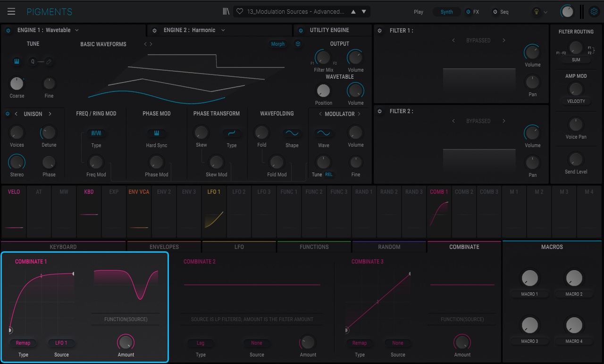The width and height of the screenshot is (604, 364).
Task: Toggle Utility Engine power button
Action: (301, 30)
